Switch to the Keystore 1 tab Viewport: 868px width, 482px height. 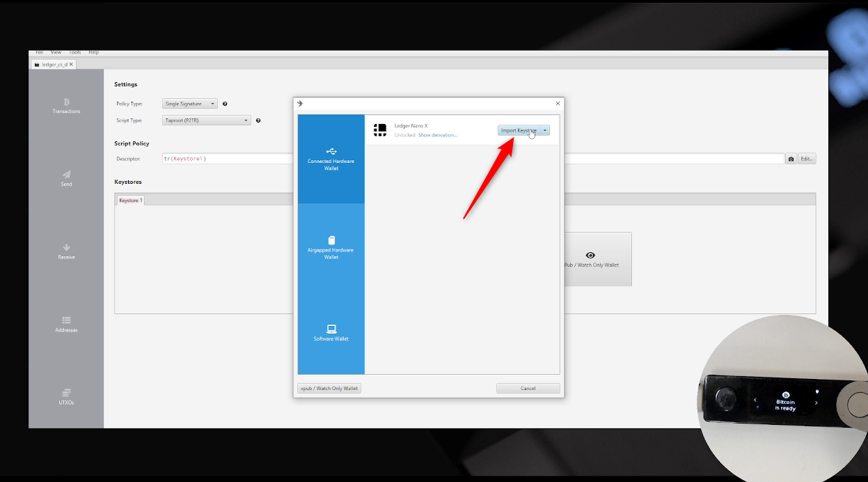coord(130,201)
